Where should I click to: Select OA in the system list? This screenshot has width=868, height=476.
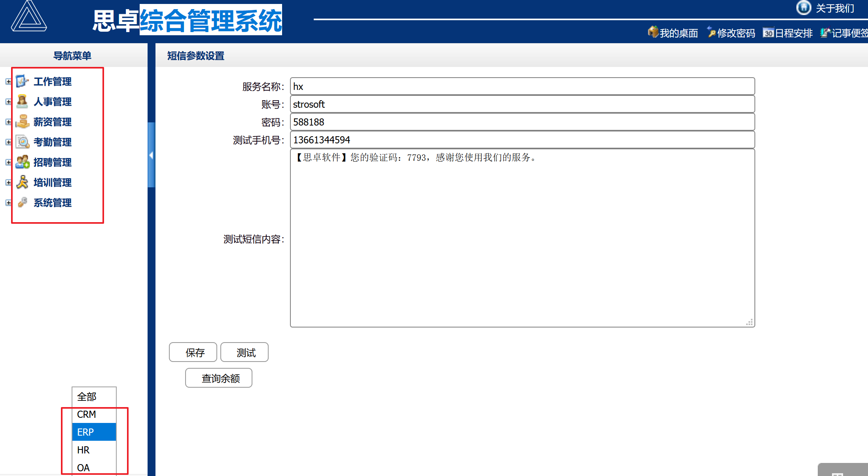point(94,467)
